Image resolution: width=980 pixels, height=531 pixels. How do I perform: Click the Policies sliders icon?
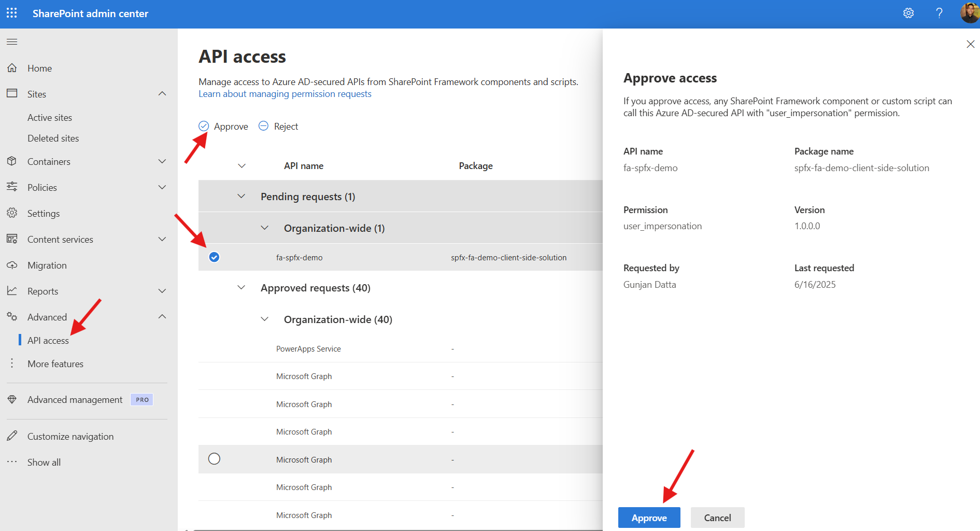12,187
